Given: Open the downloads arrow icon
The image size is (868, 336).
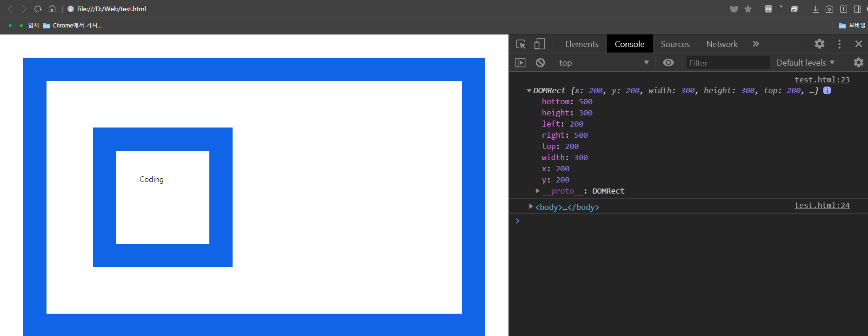Looking at the screenshot, I should pyautogui.click(x=815, y=9).
